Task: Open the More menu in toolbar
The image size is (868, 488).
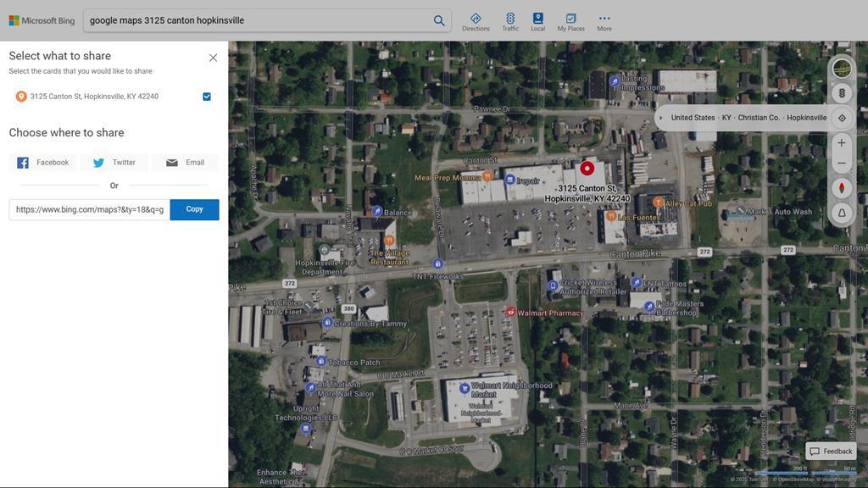Action: [x=604, y=22]
